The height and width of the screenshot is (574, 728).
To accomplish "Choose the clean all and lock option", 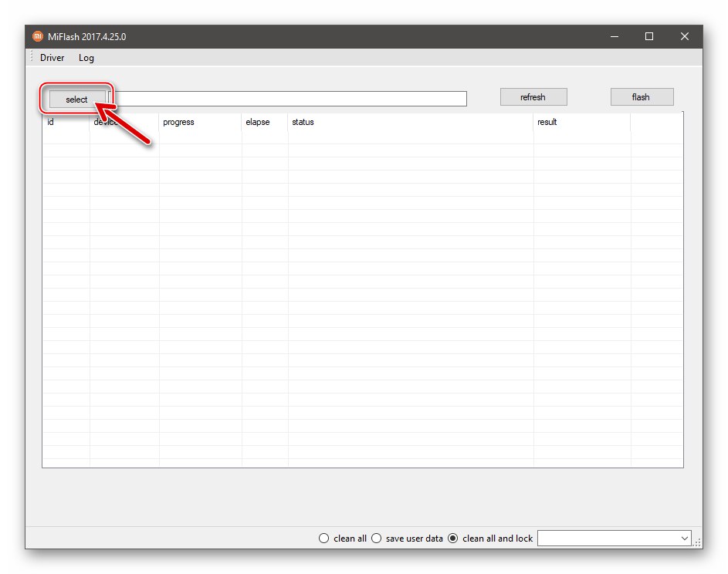I will click(490, 539).
